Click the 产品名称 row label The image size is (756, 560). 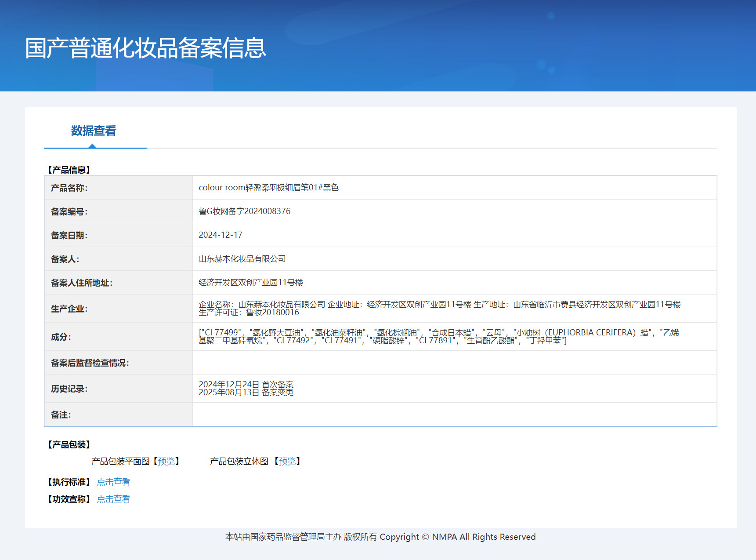pyautogui.click(x=69, y=188)
